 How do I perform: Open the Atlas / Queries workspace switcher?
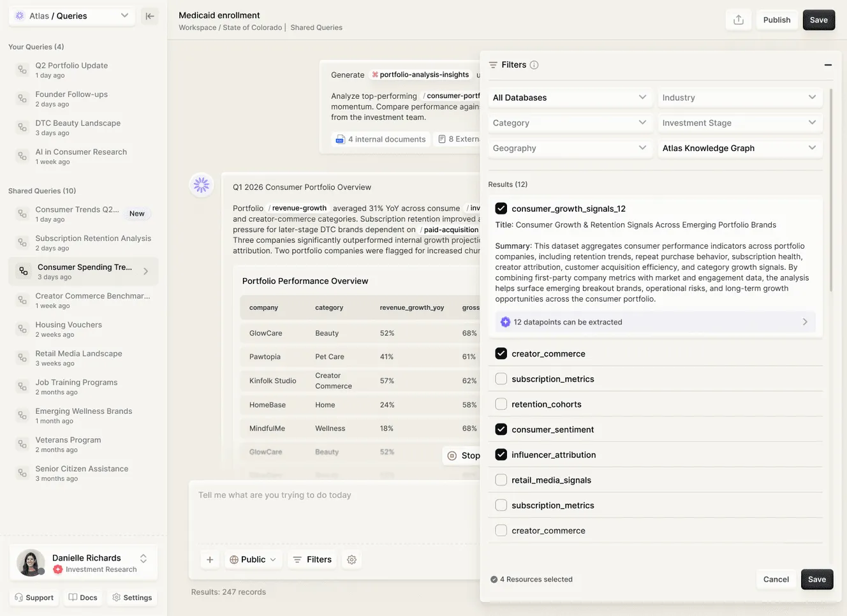71,16
